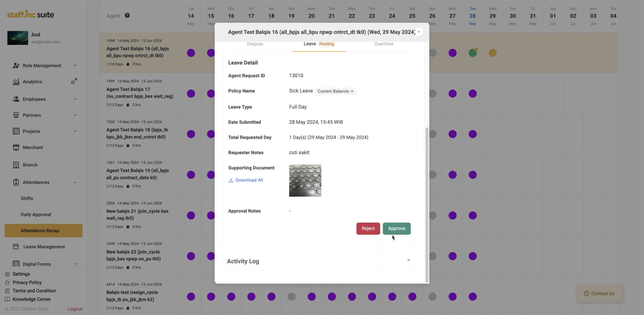This screenshot has width=644, height=315.
Task: Click the Knowledge Center book icon
Action: (x=7, y=299)
